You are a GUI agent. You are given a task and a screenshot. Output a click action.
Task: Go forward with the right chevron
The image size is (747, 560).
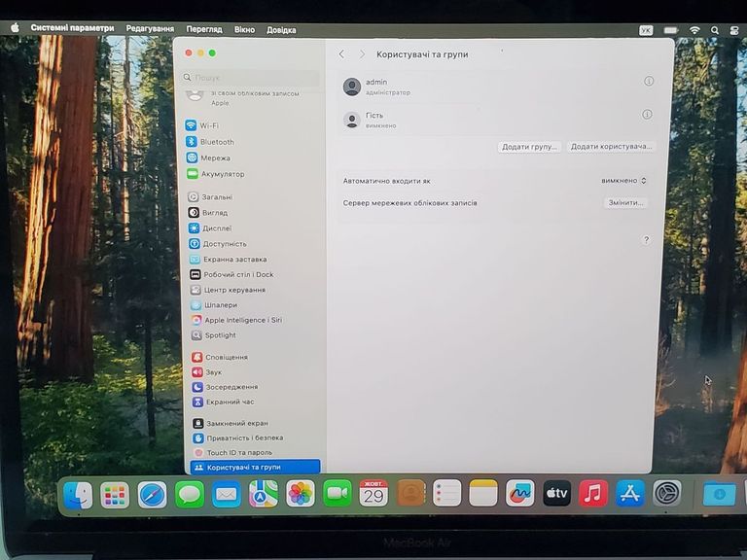(362, 54)
